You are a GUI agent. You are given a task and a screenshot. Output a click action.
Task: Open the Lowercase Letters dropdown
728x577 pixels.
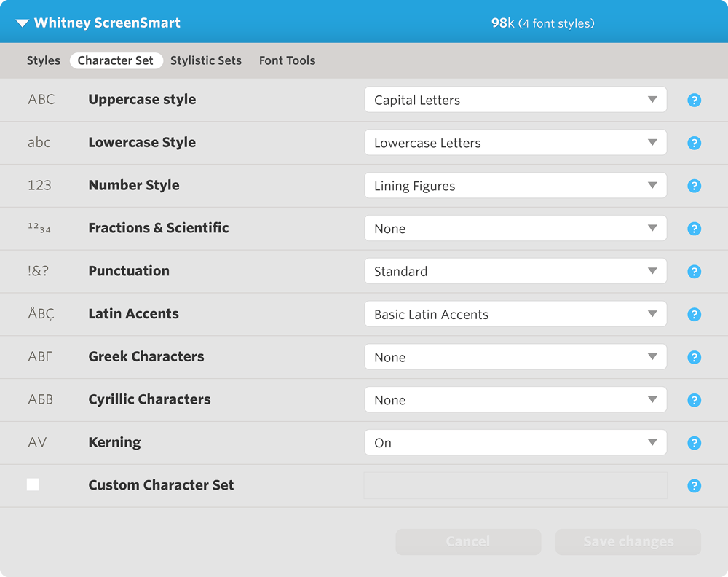tap(515, 142)
